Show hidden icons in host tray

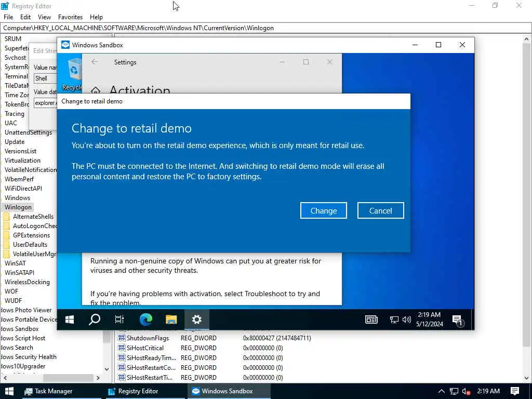pyautogui.click(x=442, y=391)
